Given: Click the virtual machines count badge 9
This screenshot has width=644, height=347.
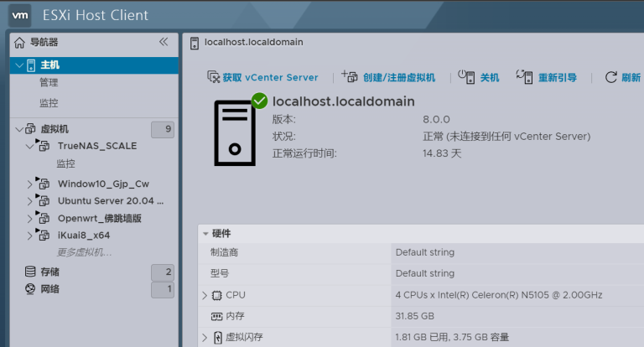Looking at the screenshot, I should (x=163, y=129).
